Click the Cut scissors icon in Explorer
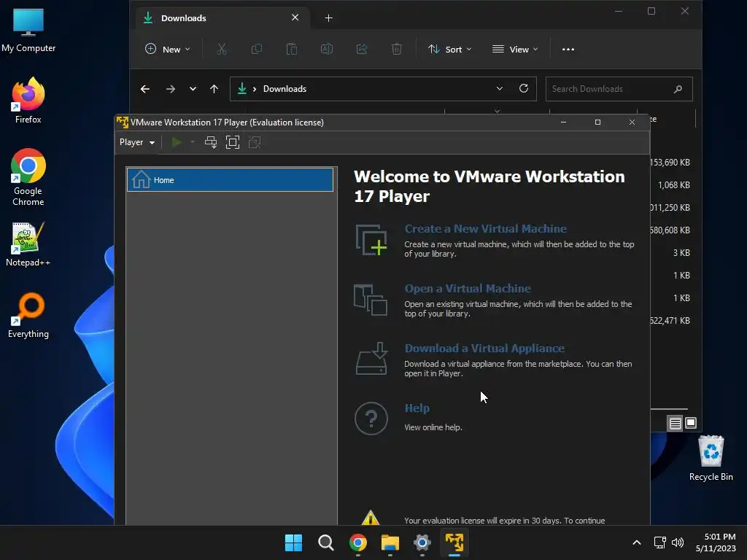Image resolution: width=747 pixels, height=560 pixels. 222,49
